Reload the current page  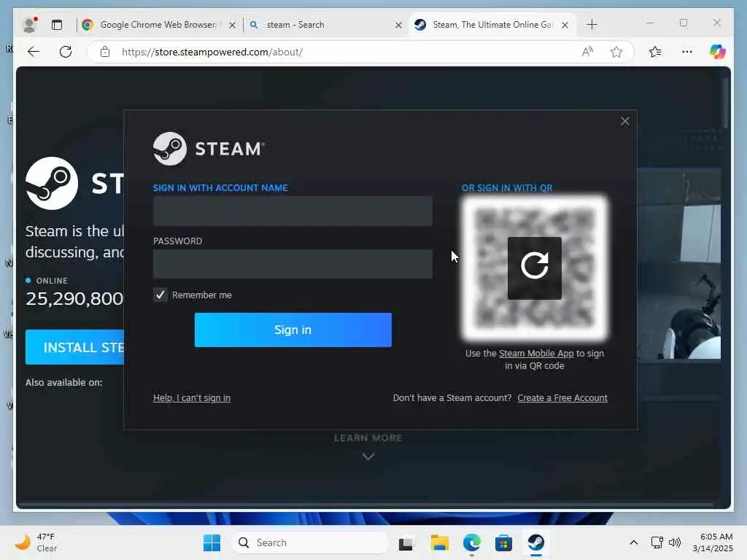[66, 52]
